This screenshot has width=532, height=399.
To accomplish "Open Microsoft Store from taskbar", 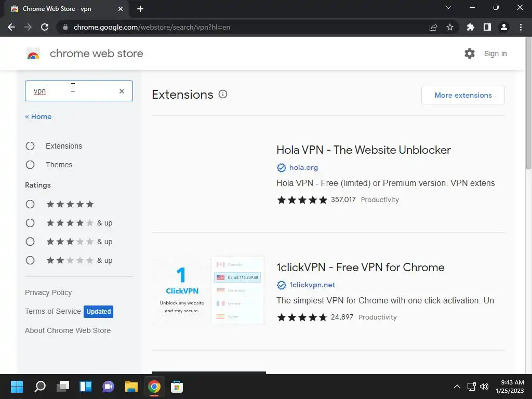I will 177,387.
